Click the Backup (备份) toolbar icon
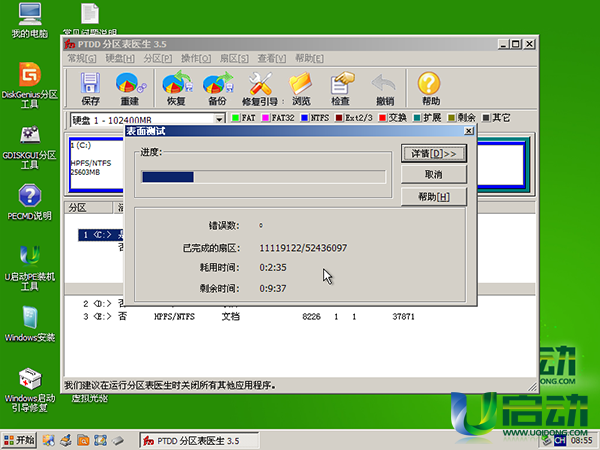600x450 pixels. pos(217,88)
